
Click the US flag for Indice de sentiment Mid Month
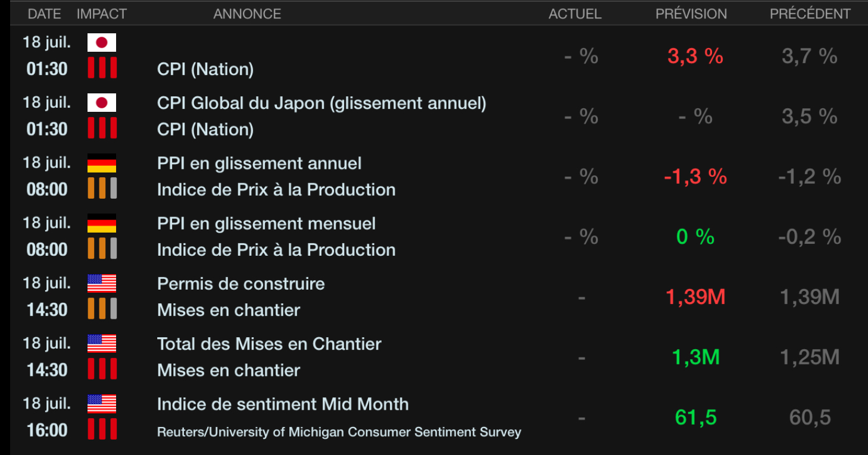pos(102,404)
